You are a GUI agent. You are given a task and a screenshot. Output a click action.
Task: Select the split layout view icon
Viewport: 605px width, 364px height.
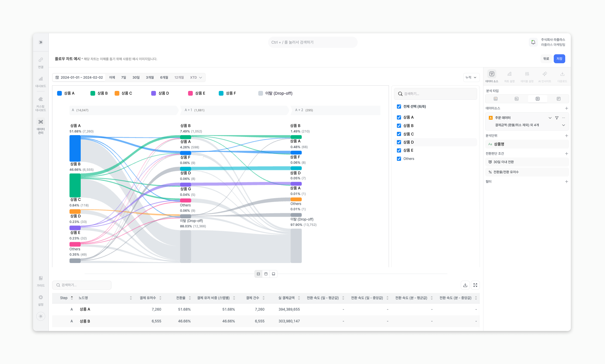[258, 274]
